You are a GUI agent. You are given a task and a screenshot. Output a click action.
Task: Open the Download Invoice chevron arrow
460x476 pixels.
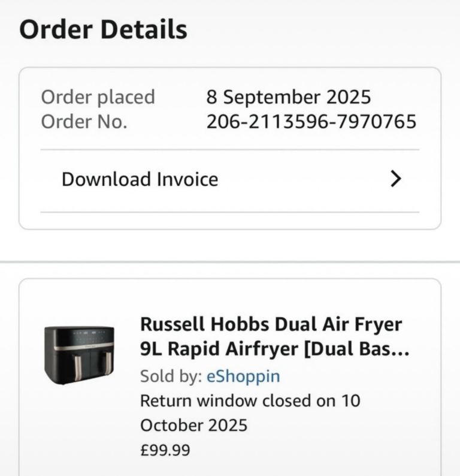pyautogui.click(x=396, y=179)
